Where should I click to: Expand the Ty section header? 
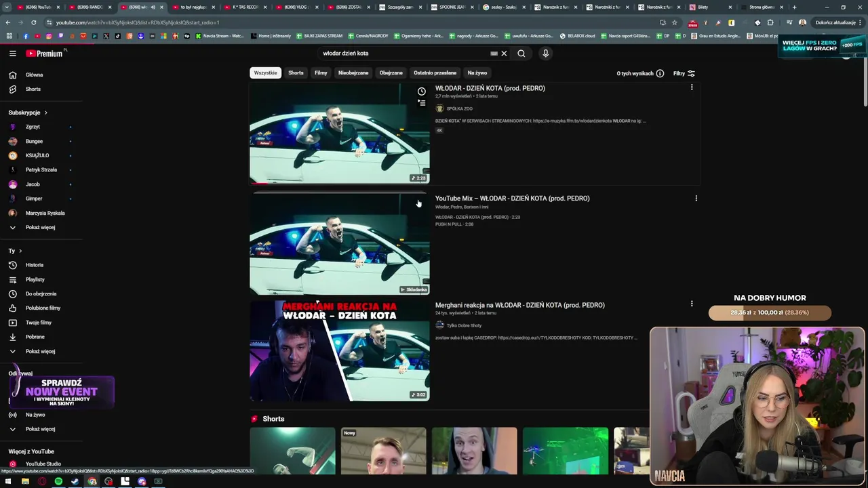pyautogui.click(x=15, y=251)
